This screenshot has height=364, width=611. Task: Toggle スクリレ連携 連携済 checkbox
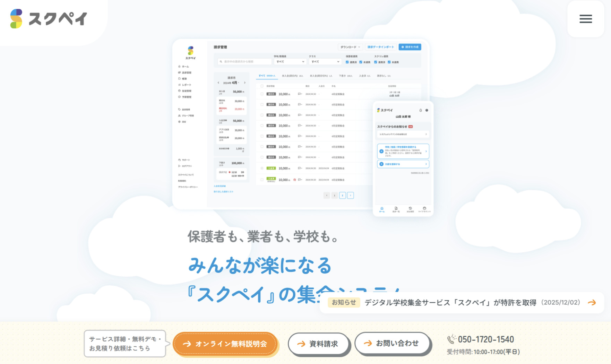pos(376,62)
